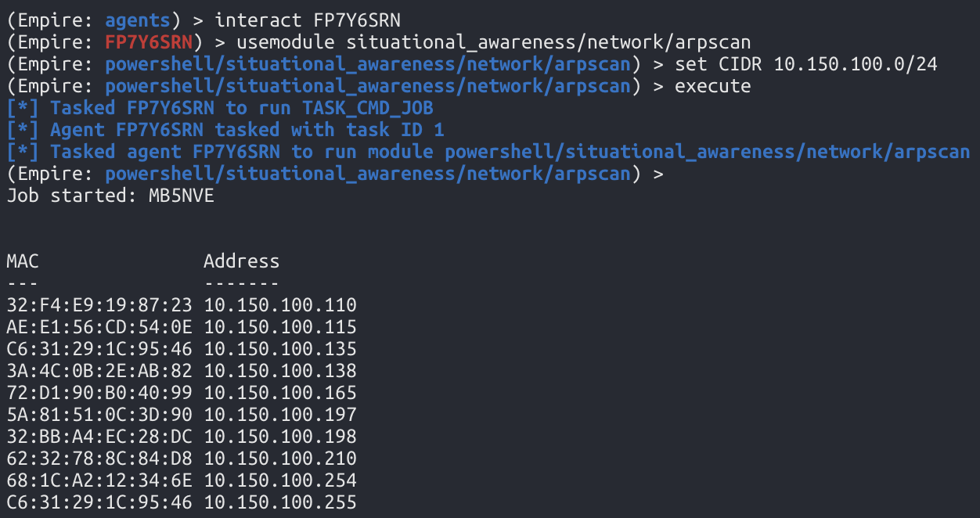
Task: Click MAC address 32:F4:E9:19:87:23
Action: tap(99, 305)
